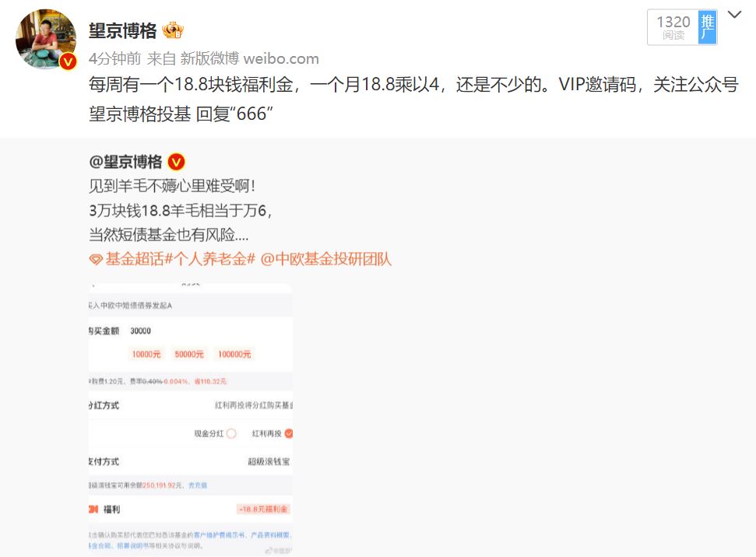The width and height of the screenshot is (756, 557).
Task: Open the 基金超话 super-topic link
Action: 135,259
